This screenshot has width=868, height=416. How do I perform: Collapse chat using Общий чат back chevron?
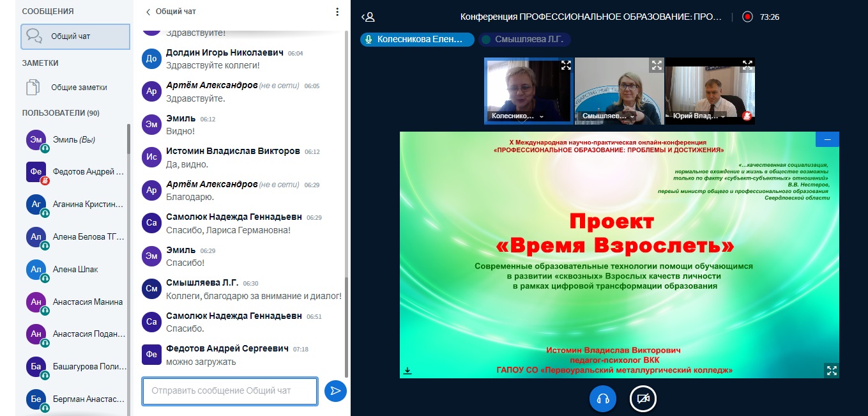click(149, 12)
